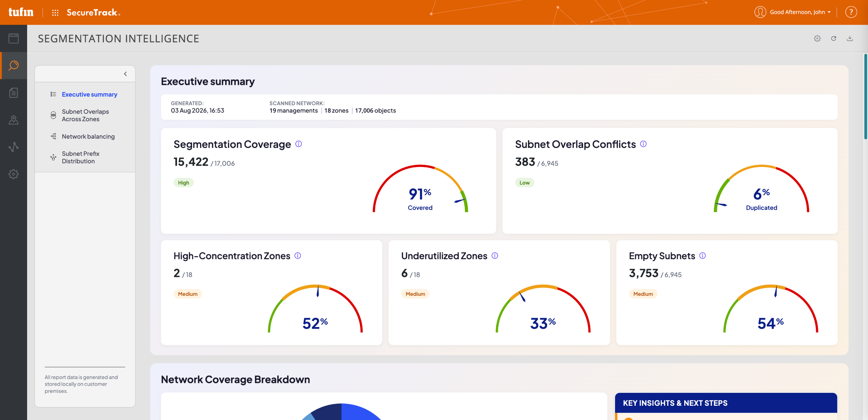Open the reports document sidebar icon
The image size is (868, 420).
pos(14,93)
